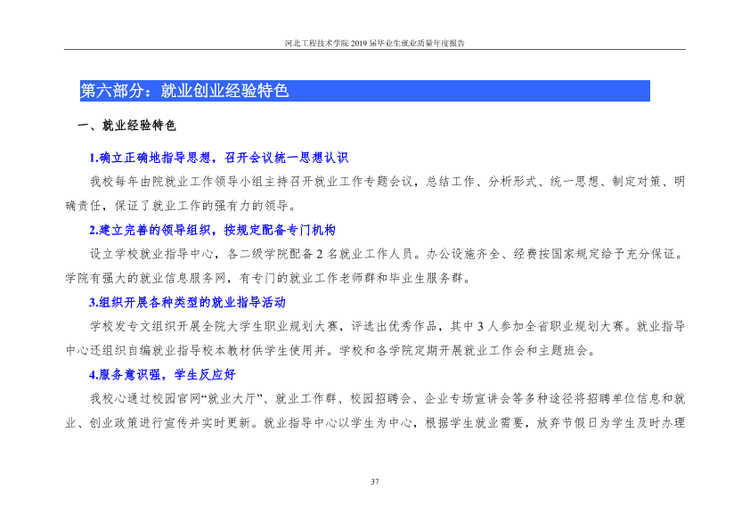Click the page header 河北工程技术学院 2019 届毕业生就业质量年度报告
Screen dimensions: 750x530
[375, 43]
